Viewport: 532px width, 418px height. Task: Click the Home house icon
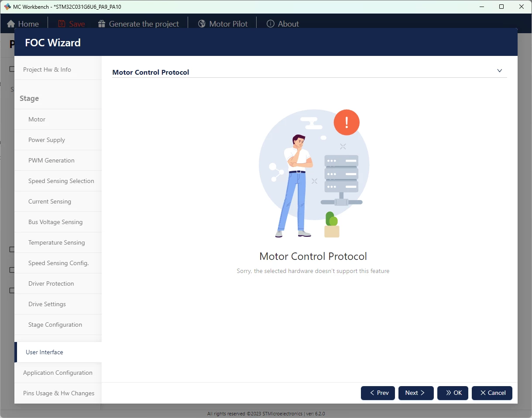point(11,24)
